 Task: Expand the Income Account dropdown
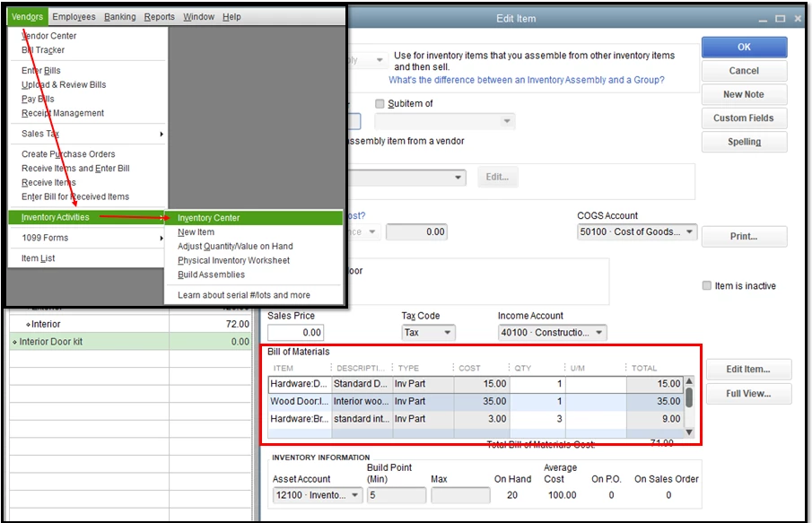599,333
